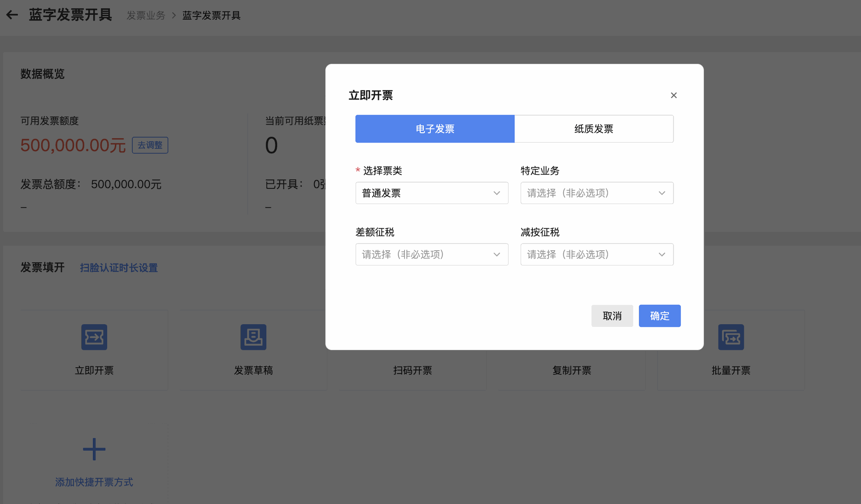Click the 取消 button
Screen dimensions: 861x504
(612, 316)
